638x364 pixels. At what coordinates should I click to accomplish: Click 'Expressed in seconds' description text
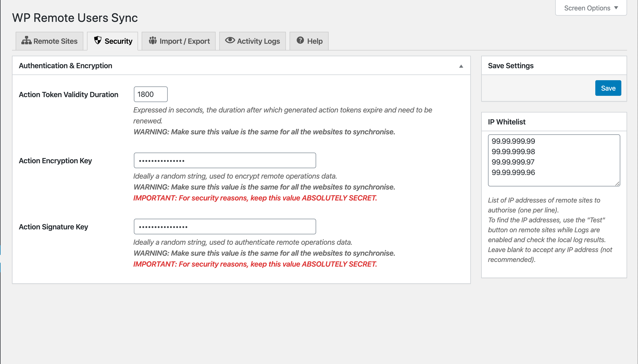(283, 115)
